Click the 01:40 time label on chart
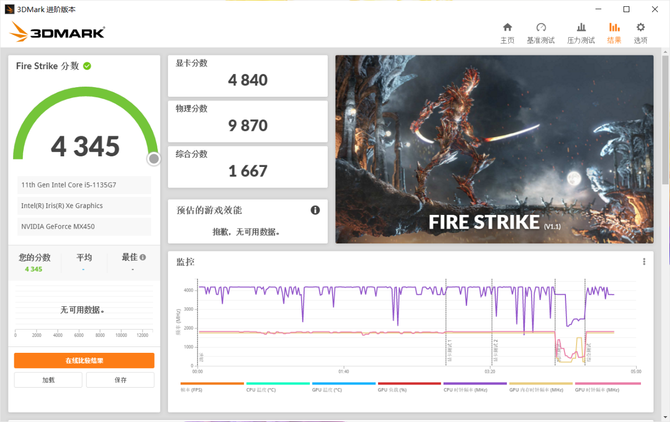 tap(344, 372)
